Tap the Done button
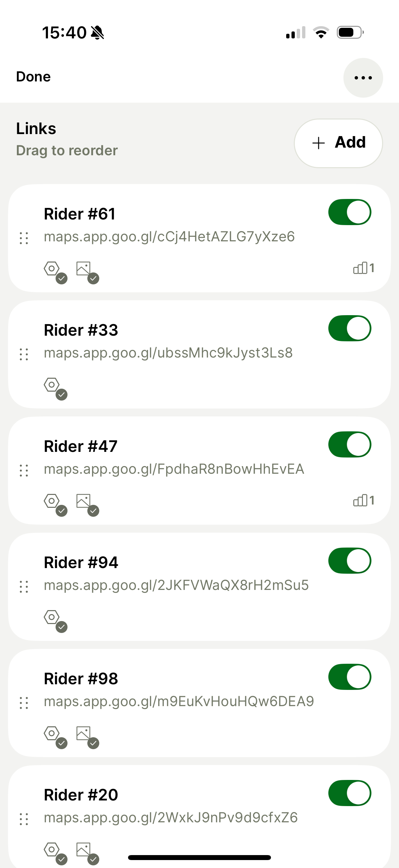 point(33,77)
